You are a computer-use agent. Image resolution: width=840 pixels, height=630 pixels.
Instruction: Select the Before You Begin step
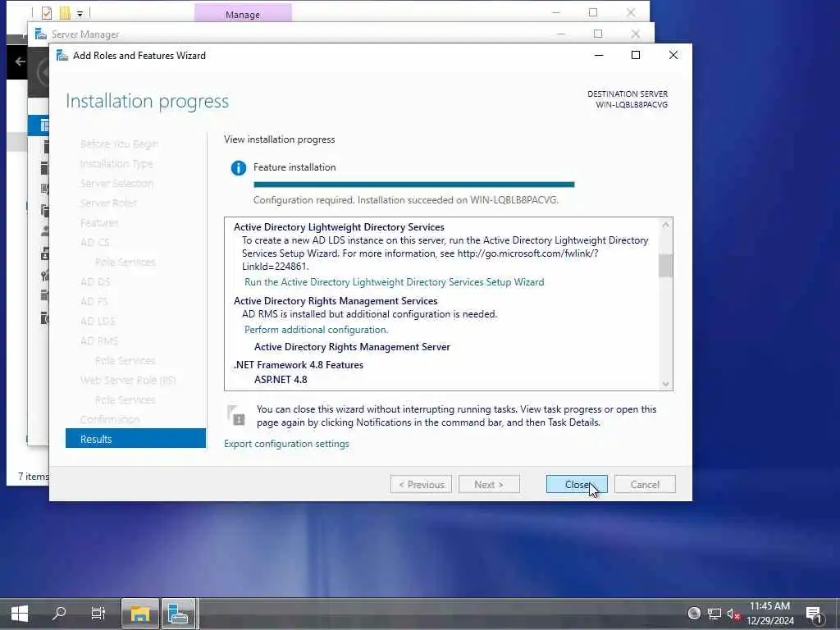click(x=119, y=144)
